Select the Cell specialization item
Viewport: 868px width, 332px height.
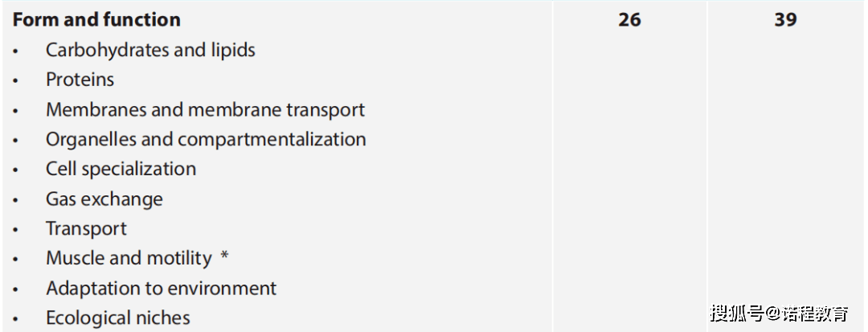pyautogui.click(x=121, y=170)
